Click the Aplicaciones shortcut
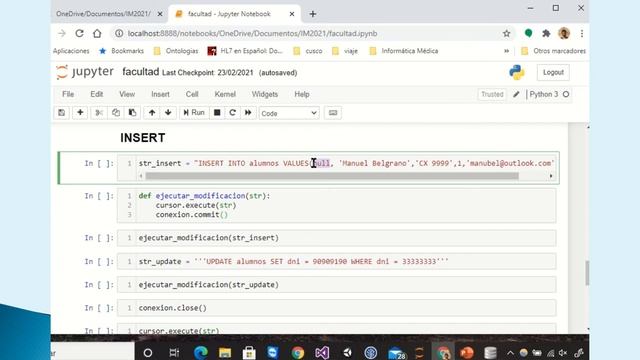This screenshot has width=640, height=360. point(71,51)
